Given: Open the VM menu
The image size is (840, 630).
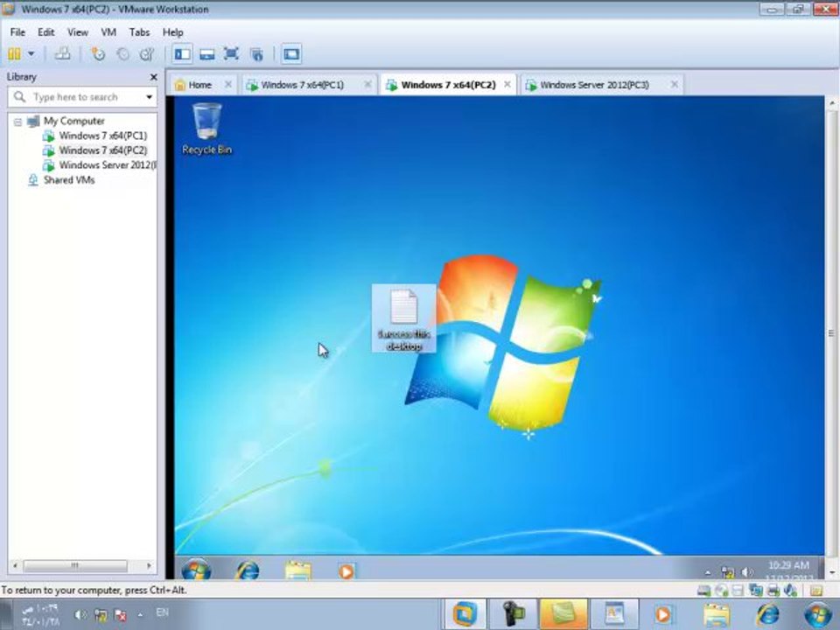Looking at the screenshot, I should (108, 32).
